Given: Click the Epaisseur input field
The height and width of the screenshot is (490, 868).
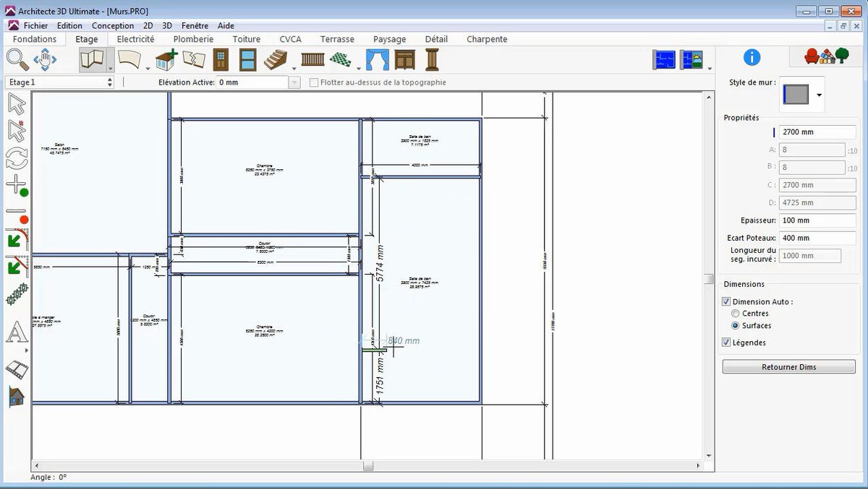Looking at the screenshot, I should tap(817, 220).
